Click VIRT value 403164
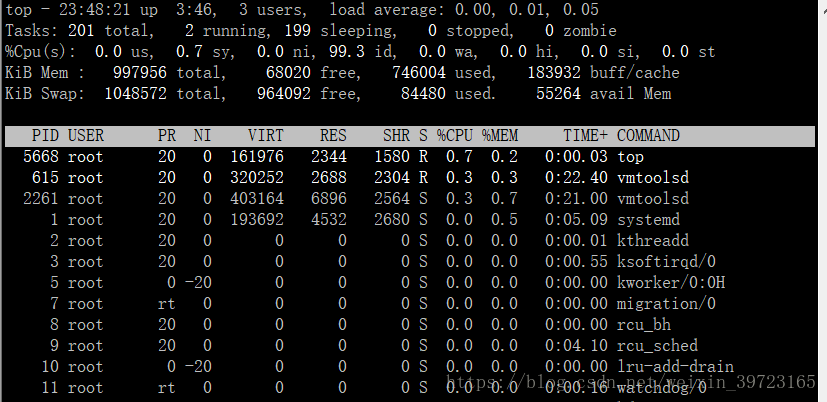The width and height of the screenshot is (827, 402). 257,199
